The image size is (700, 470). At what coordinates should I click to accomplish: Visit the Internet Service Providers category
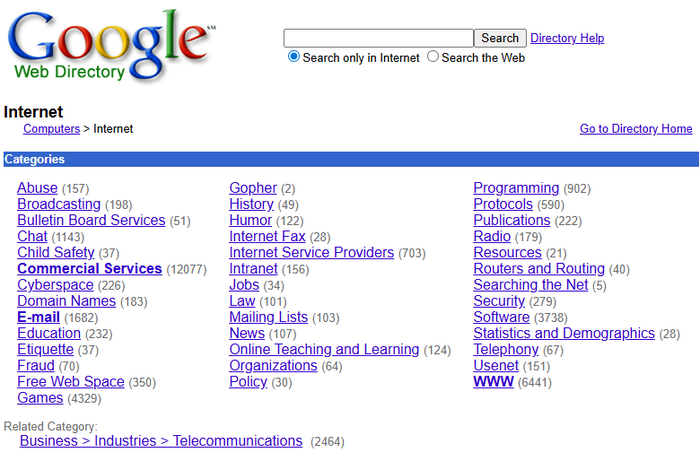tap(311, 253)
